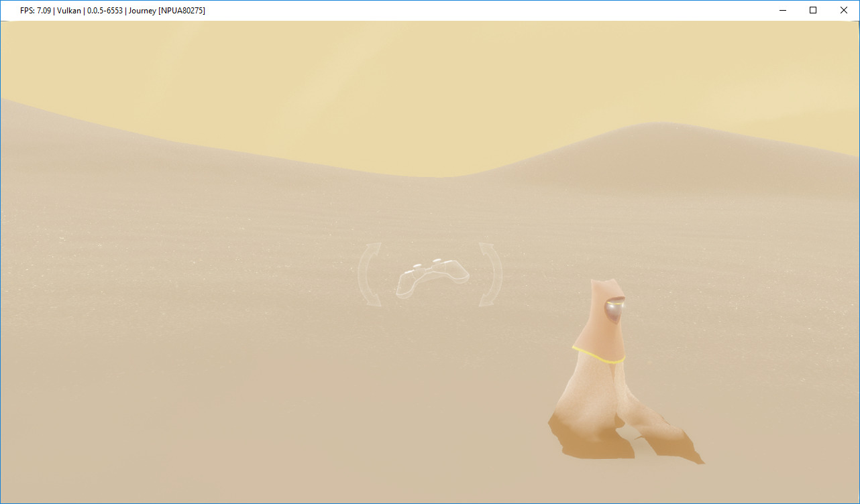Maximize the Journey emulator window
The height and width of the screenshot is (504, 860).
coord(813,10)
